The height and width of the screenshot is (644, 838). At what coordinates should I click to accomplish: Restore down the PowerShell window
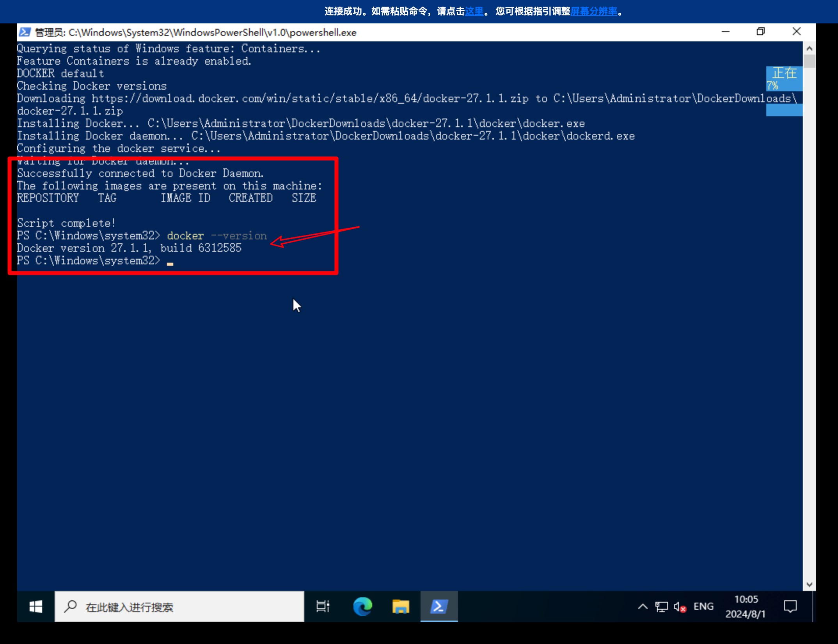click(761, 32)
